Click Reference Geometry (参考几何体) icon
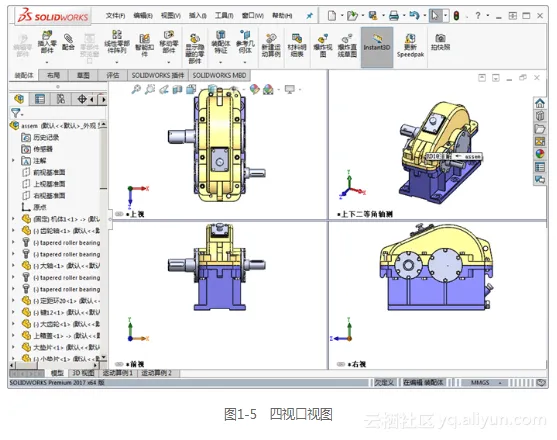The height and width of the screenshot is (440, 557). point(245,42)
